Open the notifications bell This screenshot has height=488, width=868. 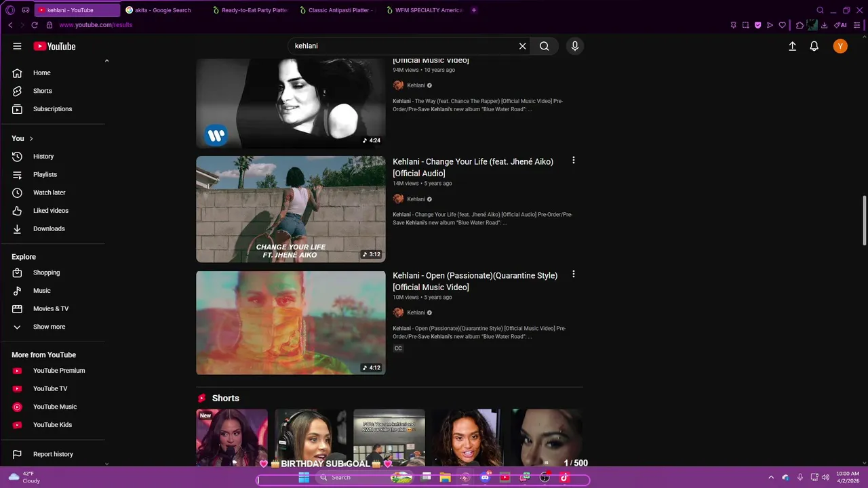click(814, 46)
